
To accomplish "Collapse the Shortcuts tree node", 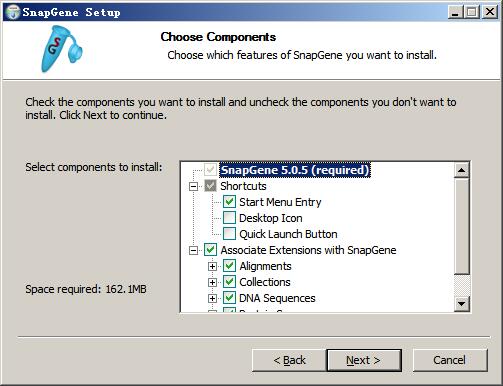I will point(193,186).
